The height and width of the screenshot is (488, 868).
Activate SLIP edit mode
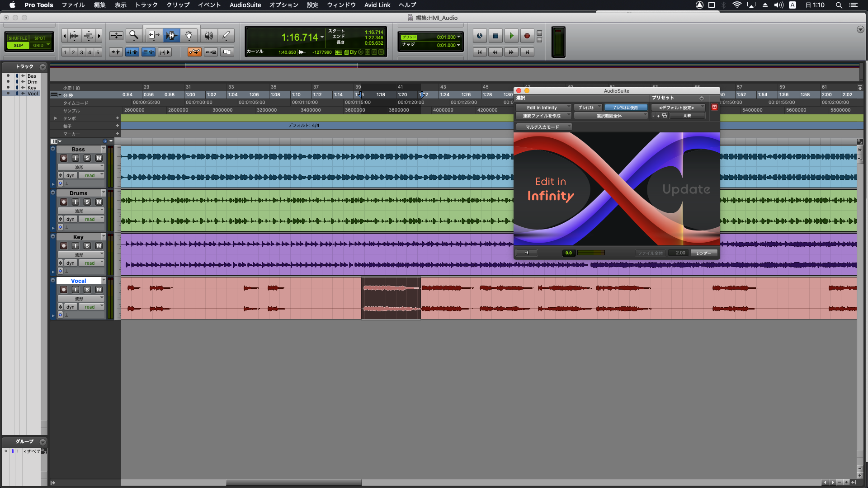[x=18, y=45]
